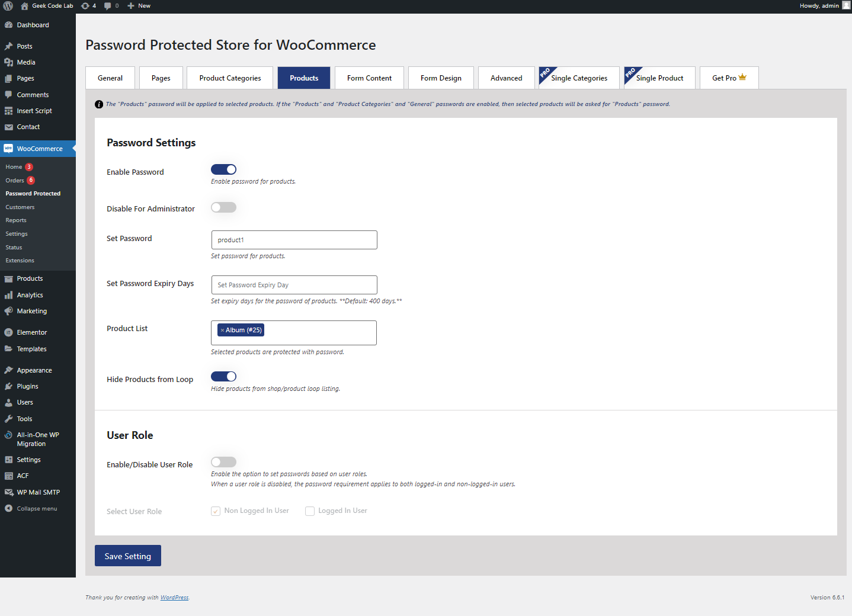Image resolution: width=852 pixels, height=616 pixels.
Task: Open Media library icon in sidebar
Action: pyautogui.click(x=8, y=62)
